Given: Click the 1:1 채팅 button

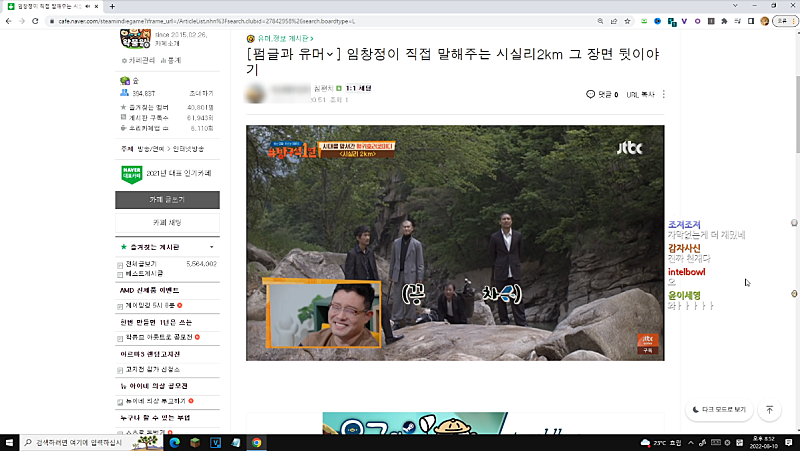Looking at the screenshot, I should (359, 88).
